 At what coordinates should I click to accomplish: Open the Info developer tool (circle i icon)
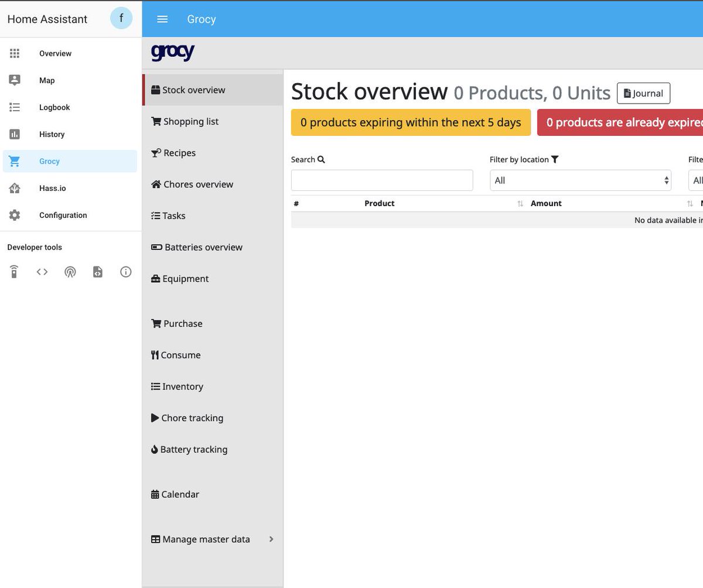[x=125, y=272]
